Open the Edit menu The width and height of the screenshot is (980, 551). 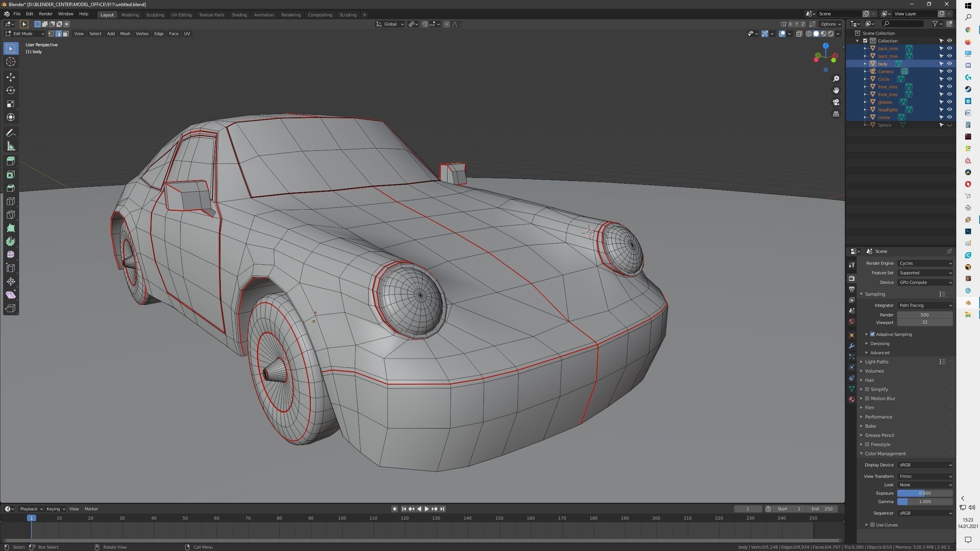tap(29, 14)
